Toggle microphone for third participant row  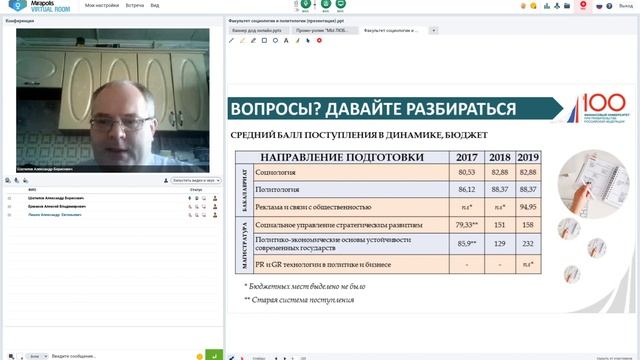click(189, 215)
